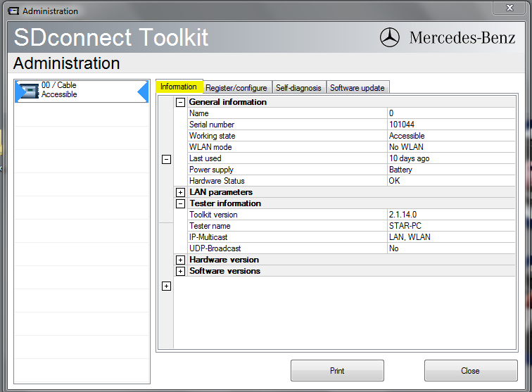Click the 'Accessible' status under 00 / Cable
Viewport: 532px width, 392px height.
click(59, 94)
